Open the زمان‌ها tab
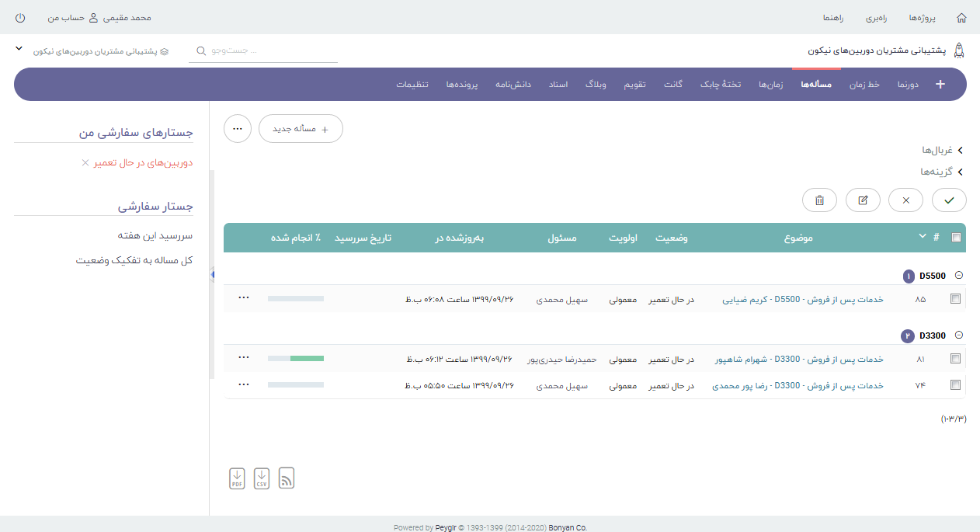980x532 pixels. click(x=770, y=84)
